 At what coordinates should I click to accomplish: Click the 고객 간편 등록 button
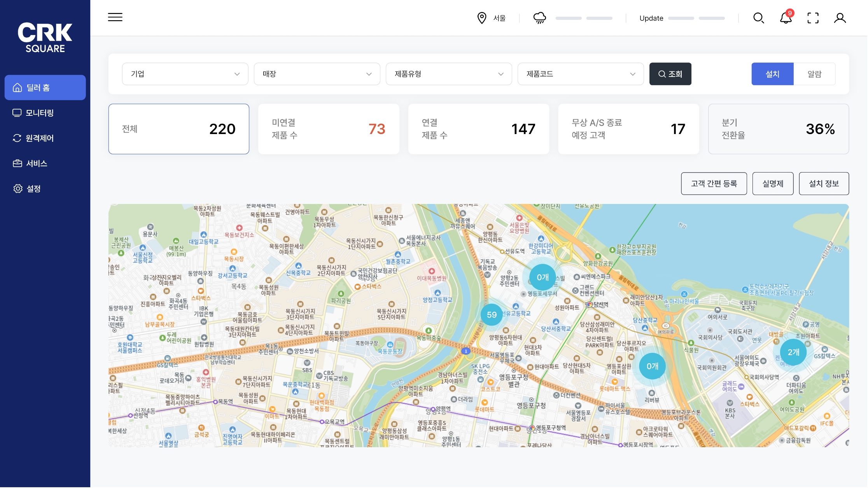(x=714, y=184)
